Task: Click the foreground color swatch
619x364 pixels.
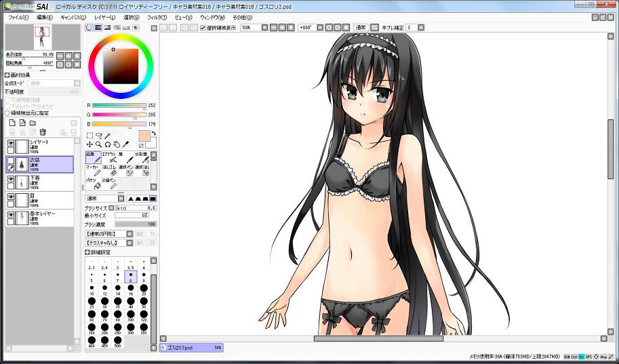Action: [143, 136]
